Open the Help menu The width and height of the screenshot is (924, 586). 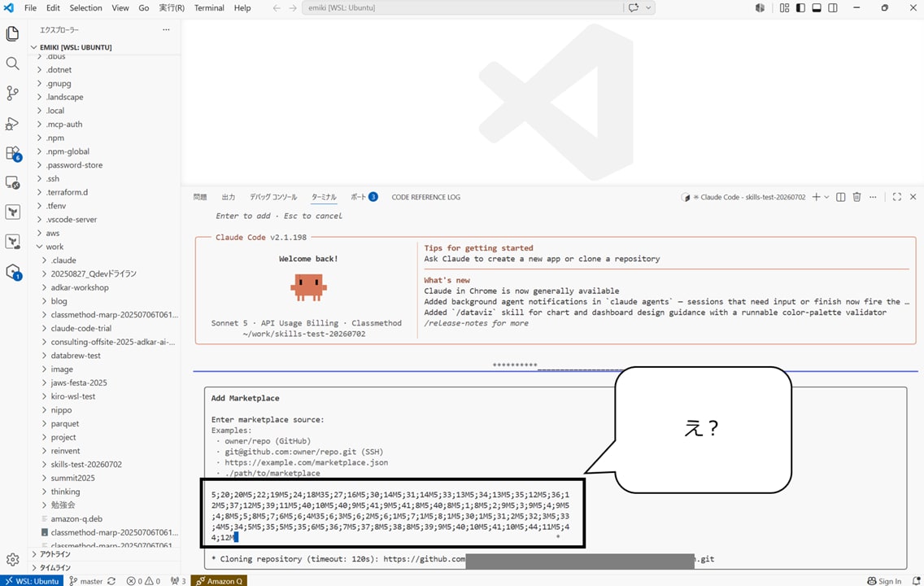pyautogui.click(x=242, y=7)
